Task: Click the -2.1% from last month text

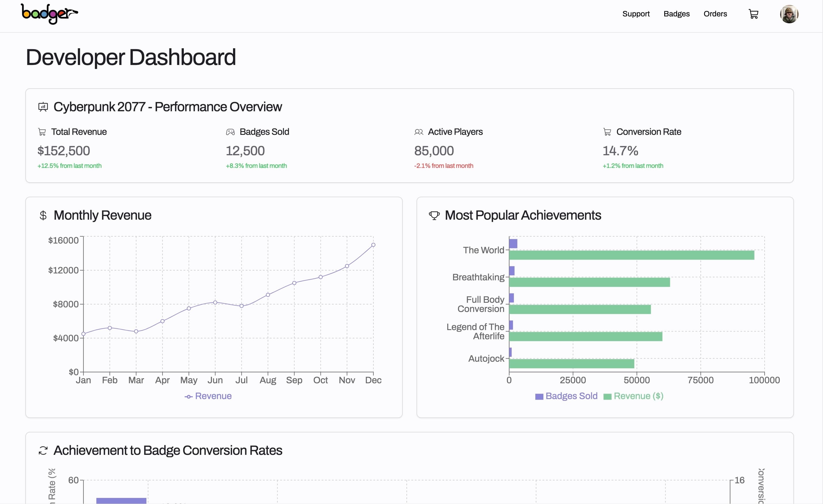Action: 444,166
